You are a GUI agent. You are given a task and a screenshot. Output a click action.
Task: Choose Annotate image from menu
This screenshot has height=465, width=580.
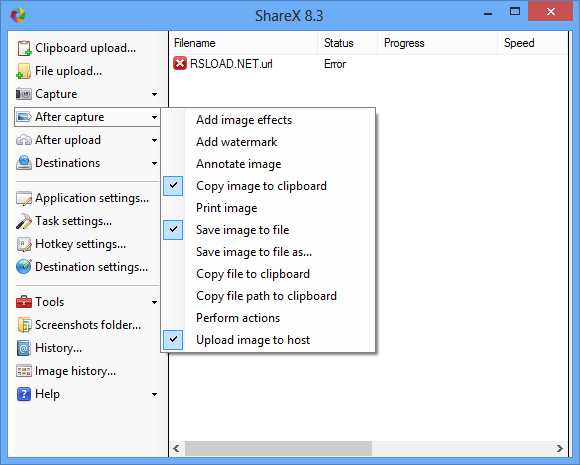coord(268,164)
